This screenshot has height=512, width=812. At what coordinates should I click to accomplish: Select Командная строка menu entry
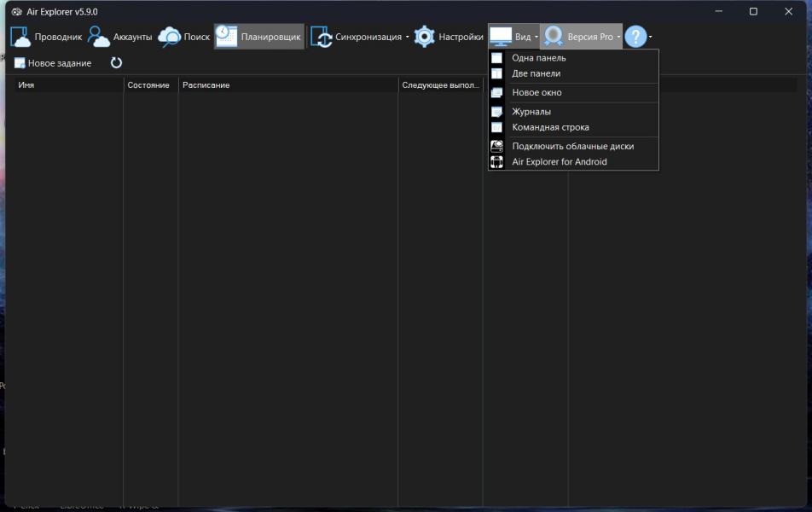pyautogui.click(x=550, y=127)
